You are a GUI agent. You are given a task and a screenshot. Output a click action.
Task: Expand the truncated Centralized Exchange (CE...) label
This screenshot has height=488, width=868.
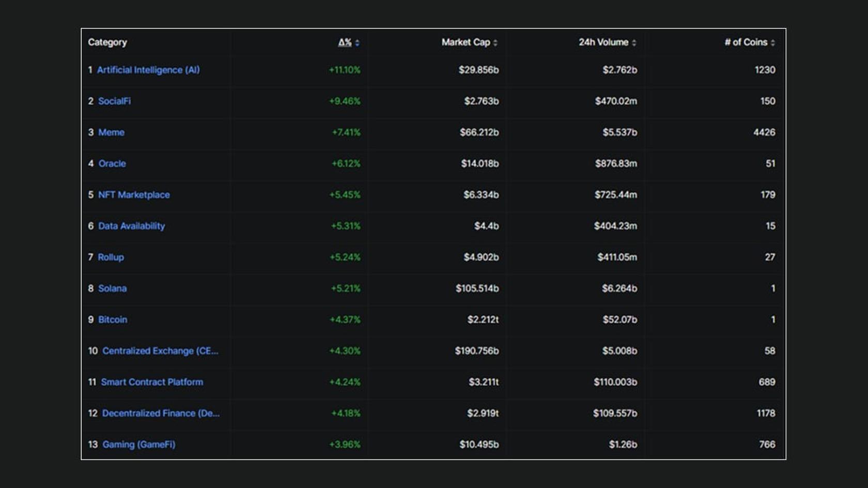[161, 351]
